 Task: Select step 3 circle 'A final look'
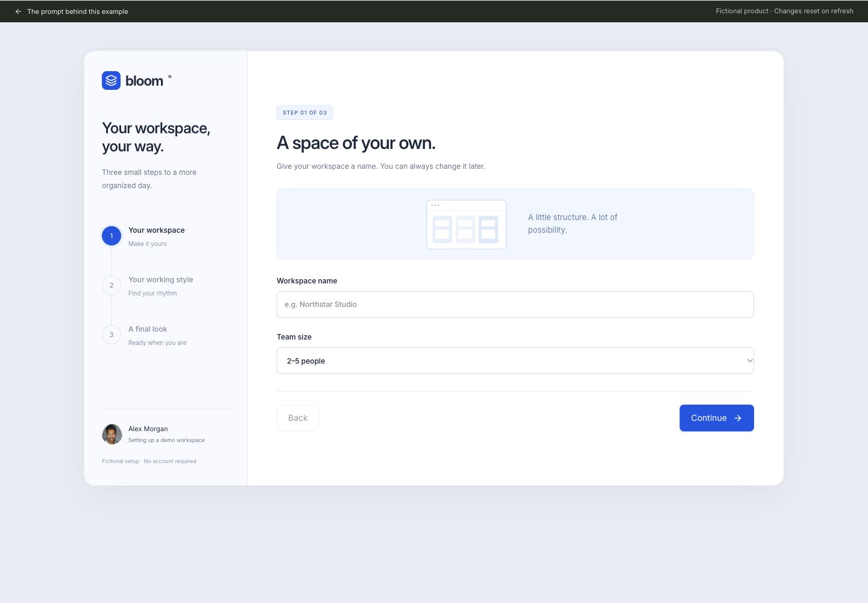(112, 335)
